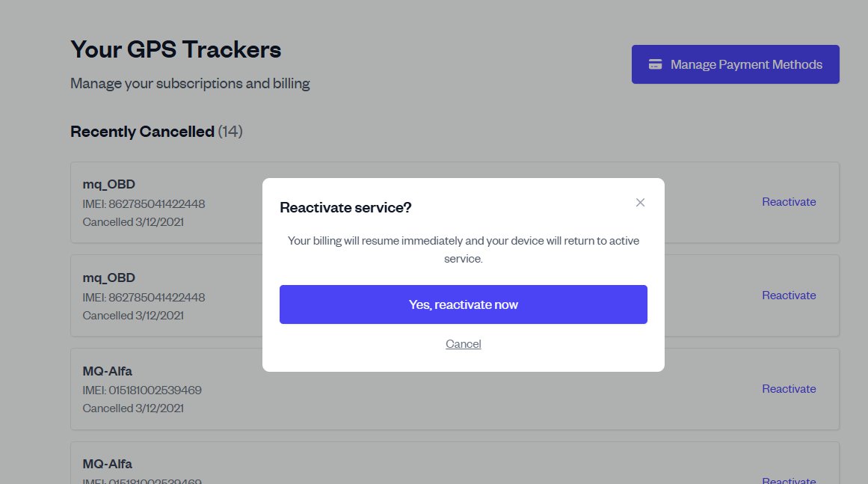Close the Reactivate service dialog with X

click(640, 203)
